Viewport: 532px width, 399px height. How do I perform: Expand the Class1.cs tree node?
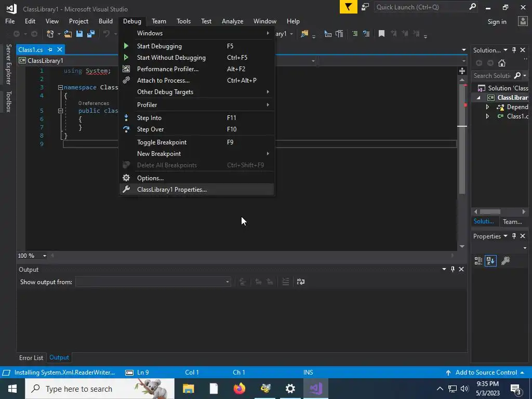487,116
